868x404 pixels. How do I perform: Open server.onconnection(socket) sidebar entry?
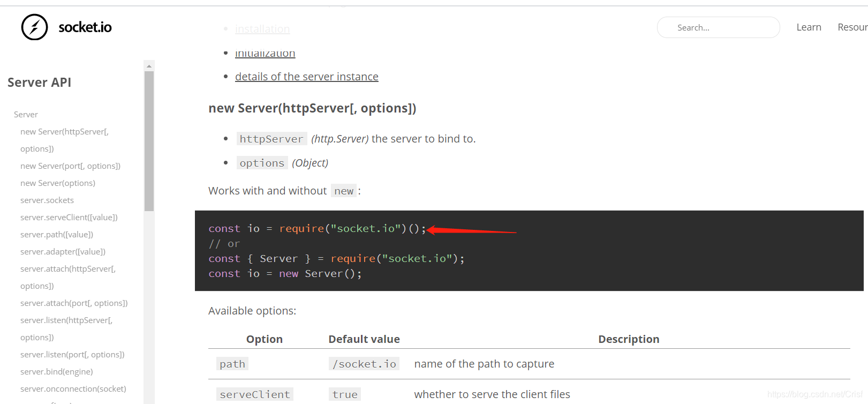(x=73, y=389)
